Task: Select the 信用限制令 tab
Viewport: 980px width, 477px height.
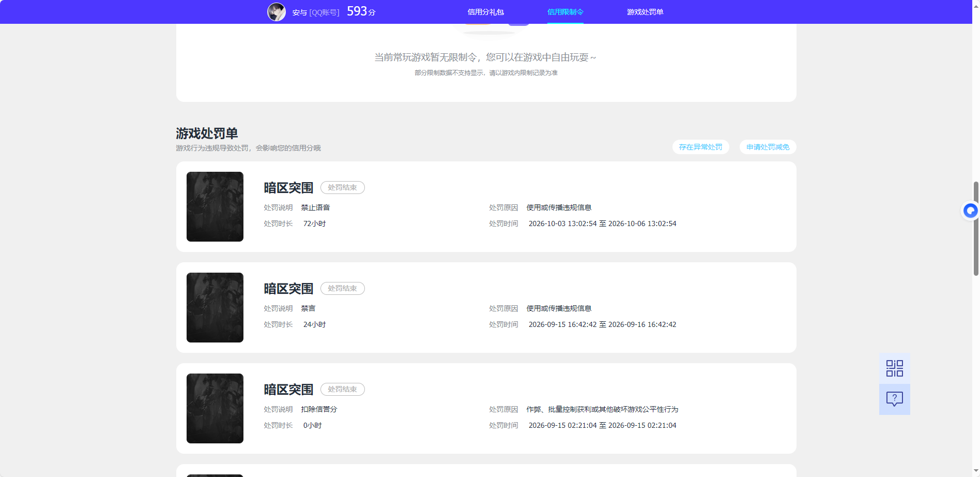Action: click(565, 12)
